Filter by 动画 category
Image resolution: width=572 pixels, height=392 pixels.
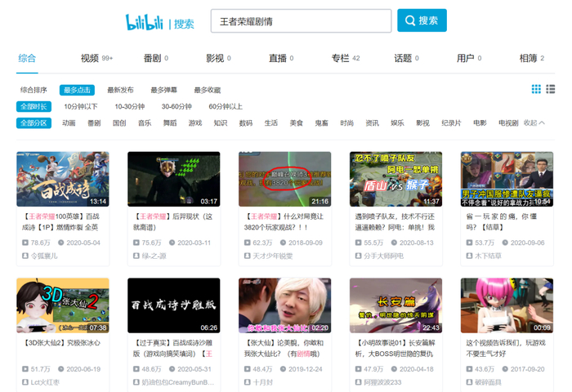click(x=69, y=122)
